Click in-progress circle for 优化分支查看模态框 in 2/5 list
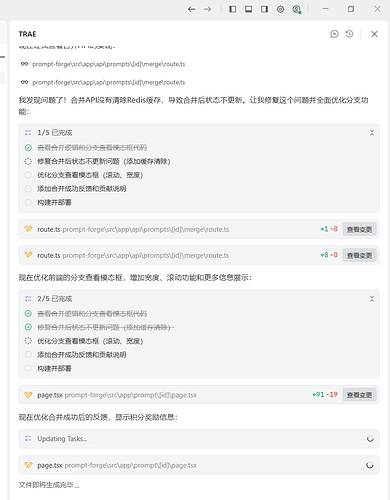The height and width of the screenshot is (500, 390). pos(28,341)
